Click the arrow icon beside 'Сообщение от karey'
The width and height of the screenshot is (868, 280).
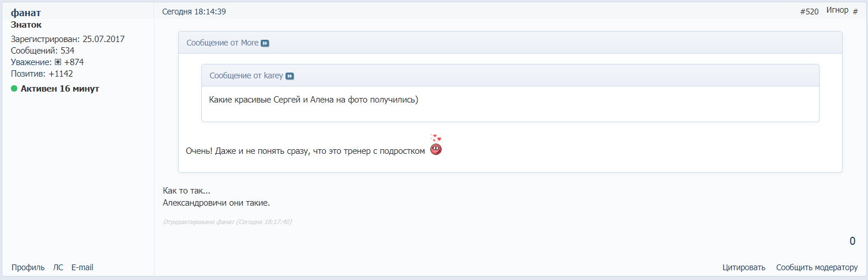290,76
